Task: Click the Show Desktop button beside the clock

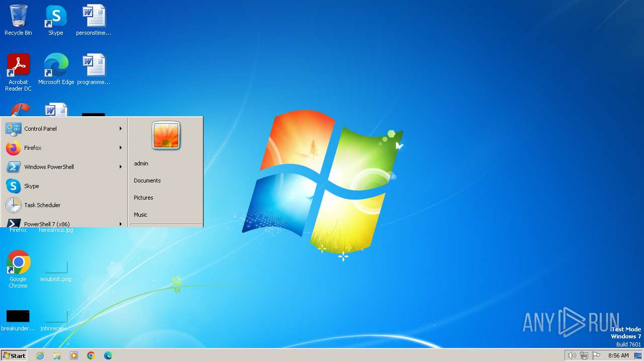Action: [x=638, y=355]
